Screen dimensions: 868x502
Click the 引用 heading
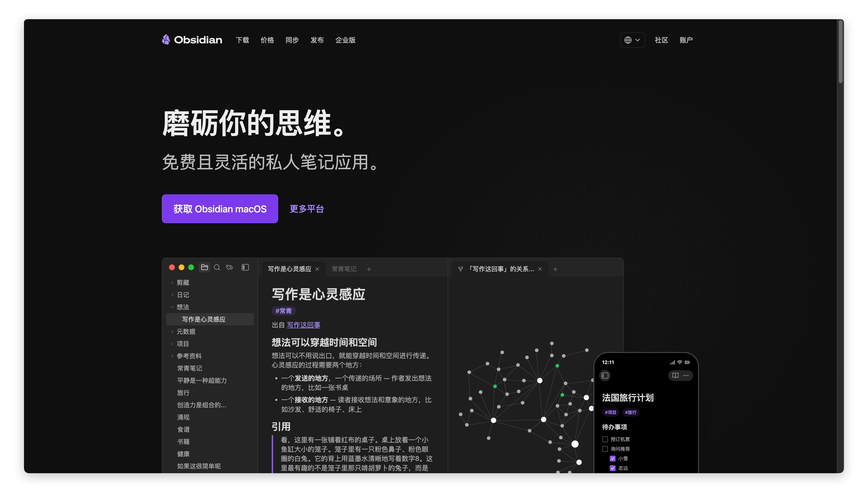(281, 427)
